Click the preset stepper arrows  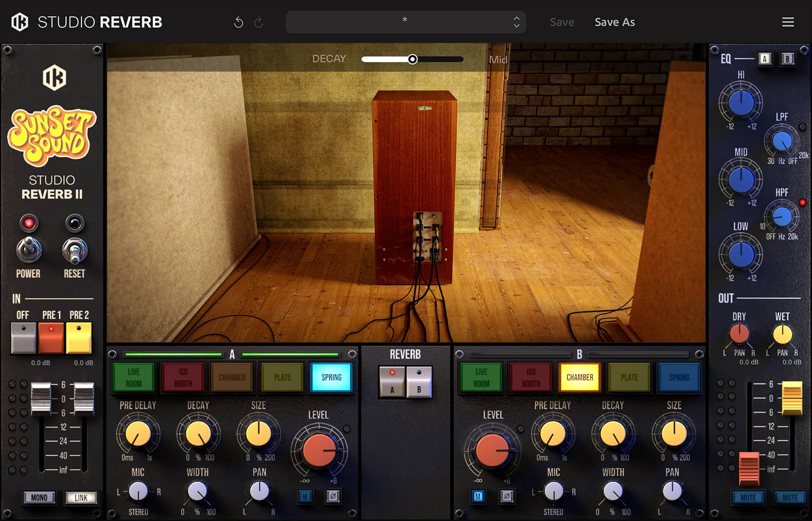tap(516, 22)
